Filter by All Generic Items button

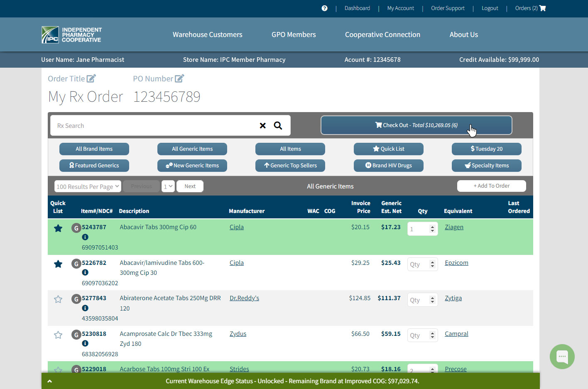(192, 149)
